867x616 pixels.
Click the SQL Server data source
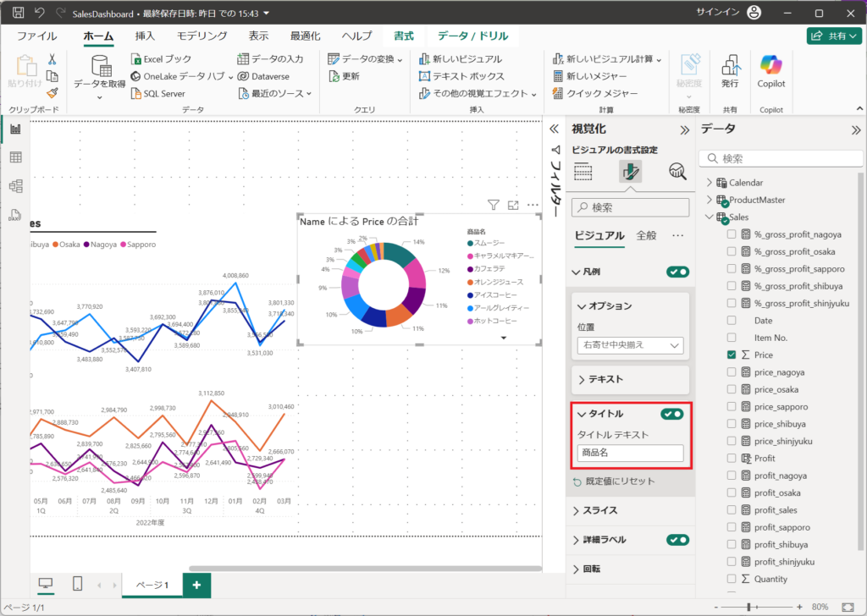pos(158,93)
